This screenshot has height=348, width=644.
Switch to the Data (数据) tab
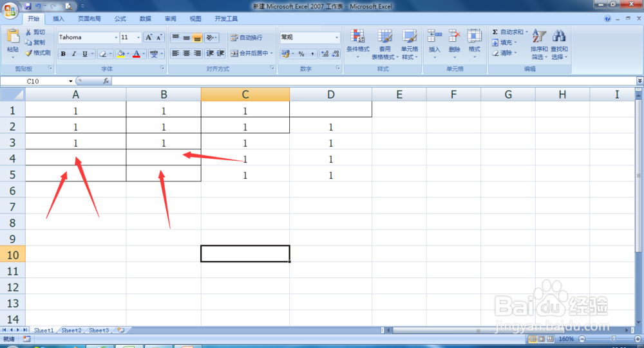(146, 19)
